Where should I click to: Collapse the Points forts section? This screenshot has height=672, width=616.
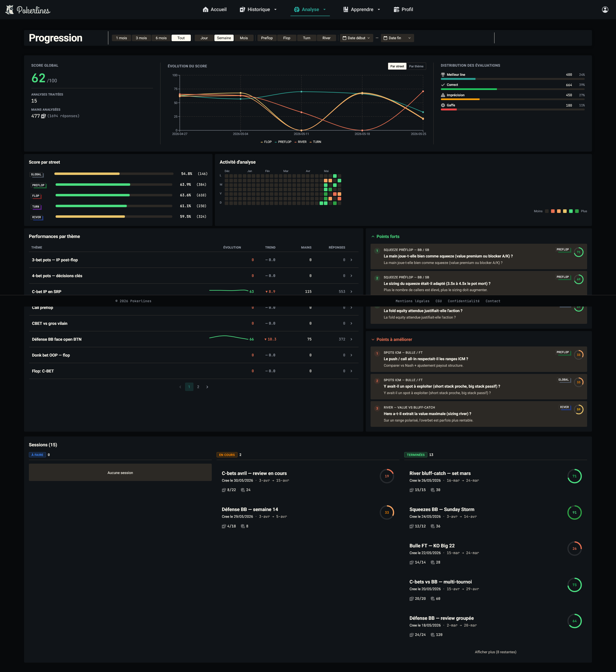point(373,237)
